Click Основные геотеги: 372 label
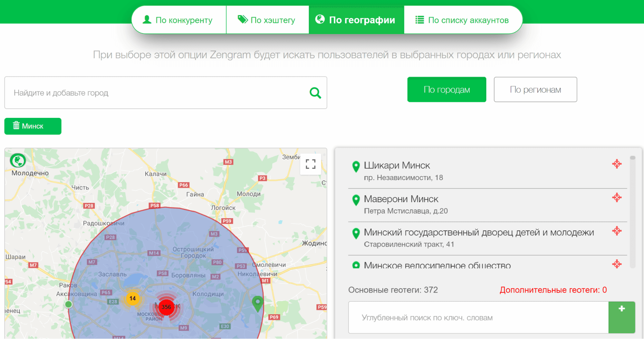644x339 pixels. pyautogui.click(x=393, y=290)
